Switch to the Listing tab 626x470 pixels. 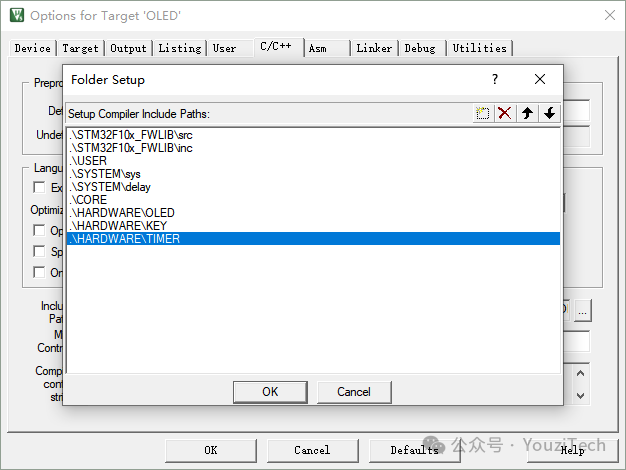(x=180, y=48)
